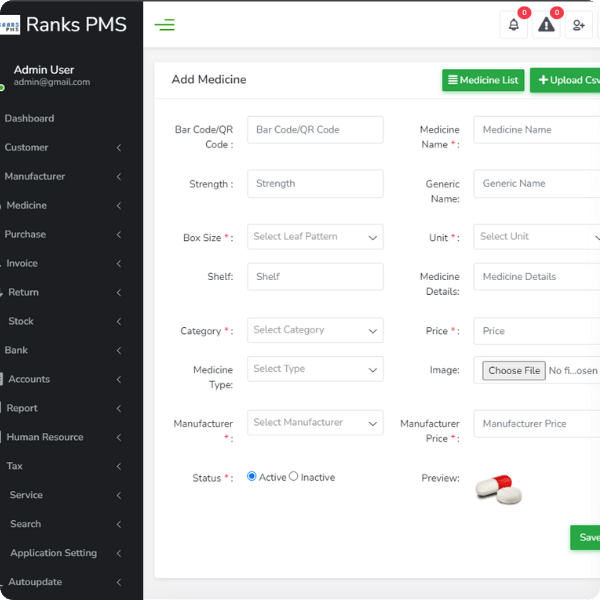Select the Active status radio button
This screenshot has width=600, height=600.
[x=252, y=477]
